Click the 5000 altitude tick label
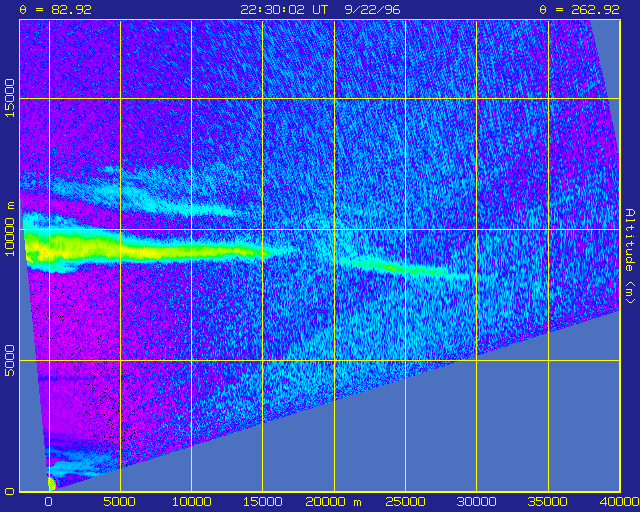Image resolution: width=640 pixels, height=512 pixels. [9, 361]
